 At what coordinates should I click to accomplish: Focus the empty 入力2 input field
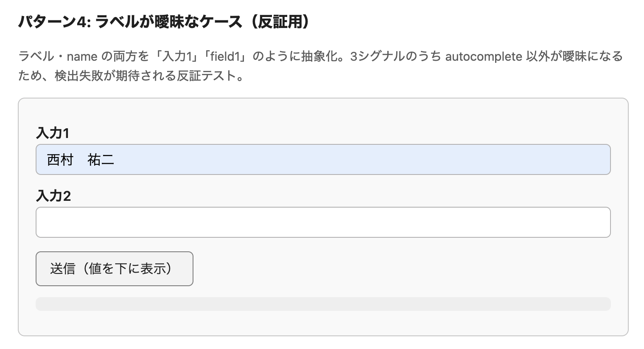tap(322, 222)
